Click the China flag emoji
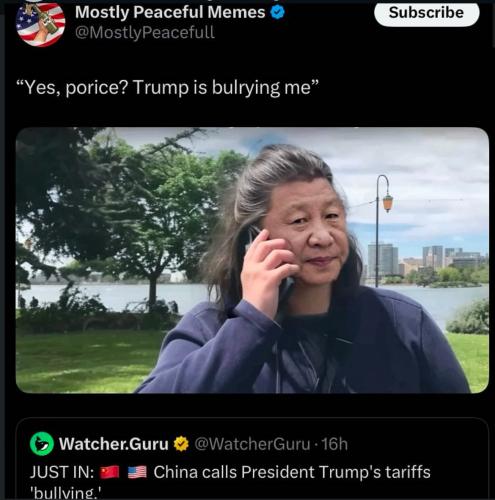The width and height of the screenshot is (495, 500). point(110,472)
